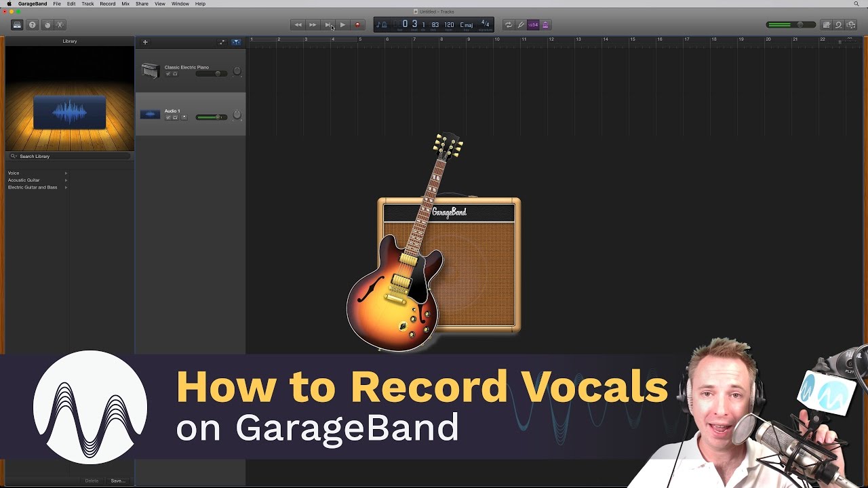Open the Editors scissors button
868x488 pixels.
pyautogui.click(x=60, y=25)
